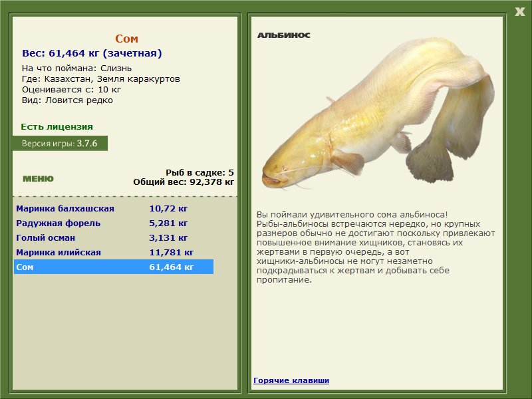The width and height of the screenshot is (532, 399).
Task: Select the highlighted Сом row
Action: 114,267
